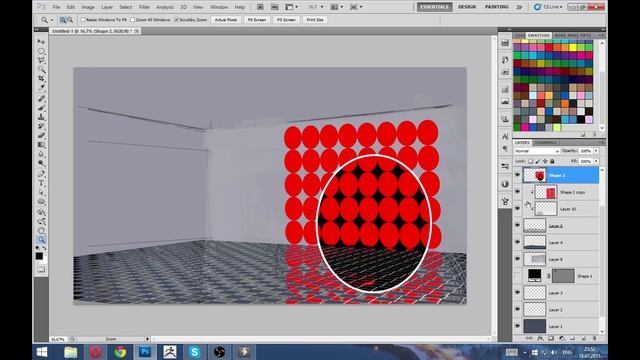Viewport: 640px width, 360px height.
Task: Open the Arrange Documents dropdown
Action: pos(336,7)
